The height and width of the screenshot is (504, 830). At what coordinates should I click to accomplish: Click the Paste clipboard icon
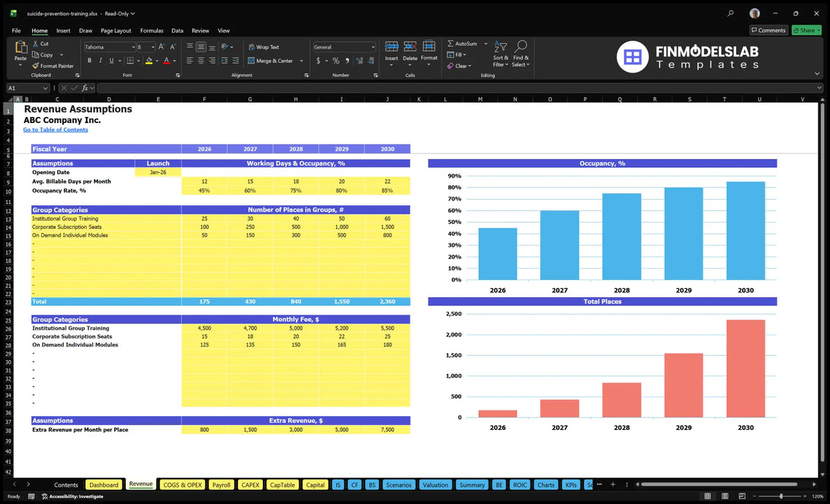[20, 48]
